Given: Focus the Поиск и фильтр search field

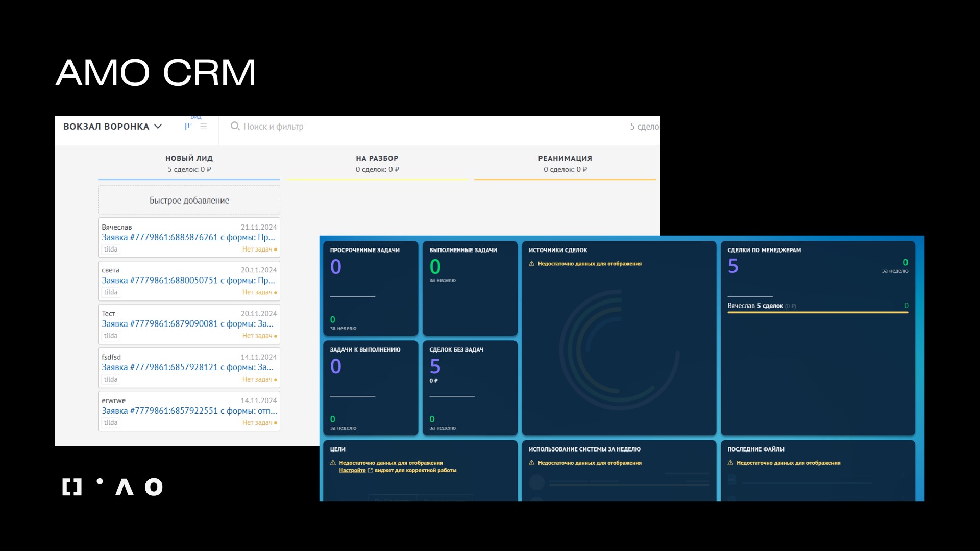Looking at the screenshot, I should coord(274,127).
